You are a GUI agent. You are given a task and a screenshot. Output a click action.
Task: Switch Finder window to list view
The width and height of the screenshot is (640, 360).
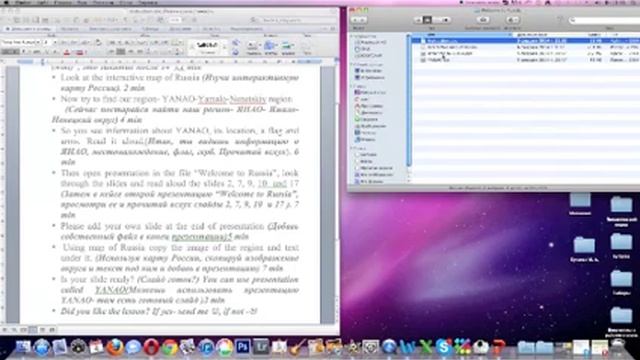coord(427,20)
